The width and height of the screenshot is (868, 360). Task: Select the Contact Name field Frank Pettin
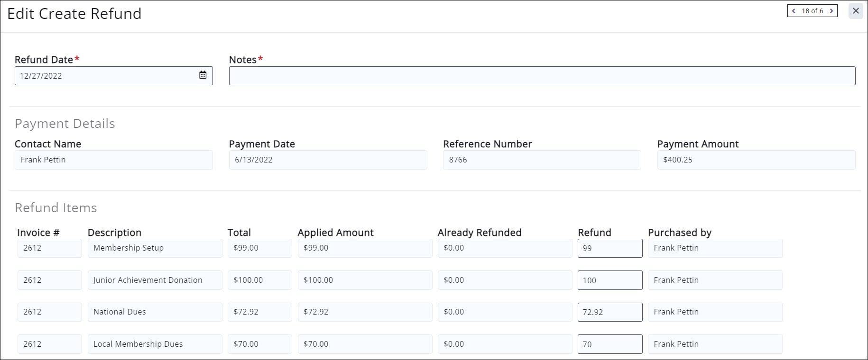tap(113, 160)
